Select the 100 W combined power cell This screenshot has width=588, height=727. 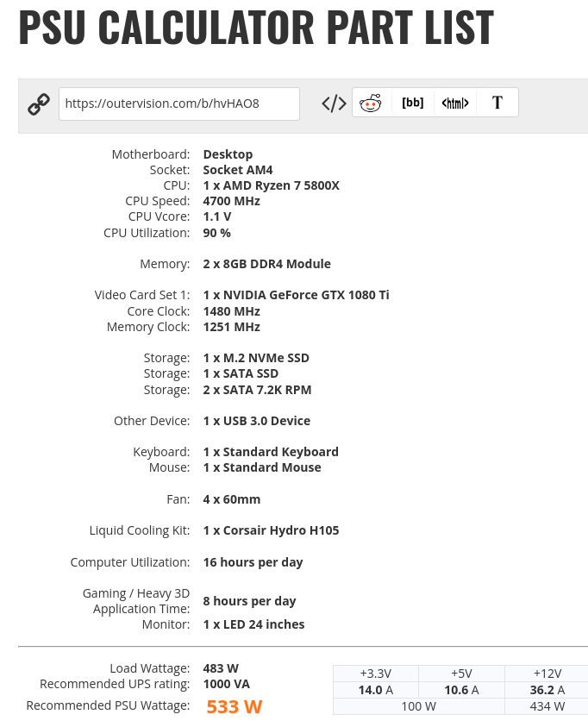pyautogui.click(x=418, y=706)
